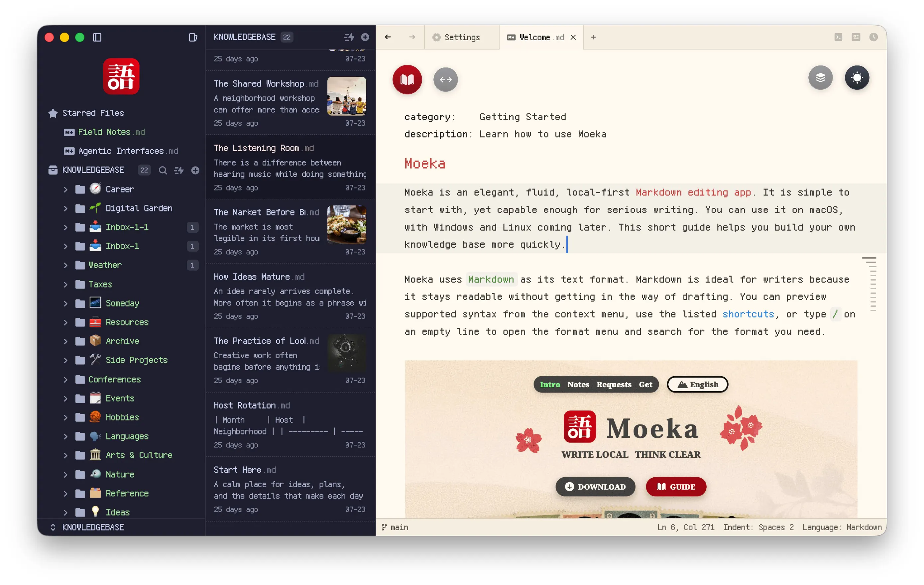Click the Moeka heading in the editor

[425, 164]
